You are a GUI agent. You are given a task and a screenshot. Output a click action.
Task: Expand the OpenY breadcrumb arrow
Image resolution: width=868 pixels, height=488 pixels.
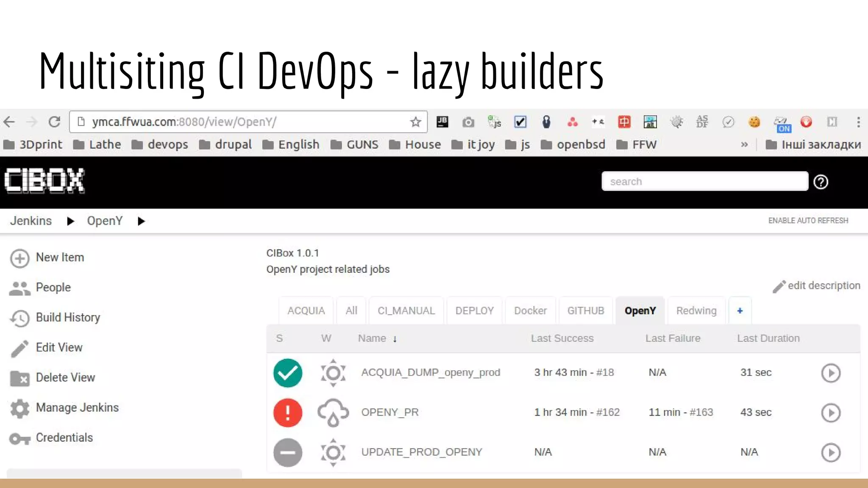(141, 221)
